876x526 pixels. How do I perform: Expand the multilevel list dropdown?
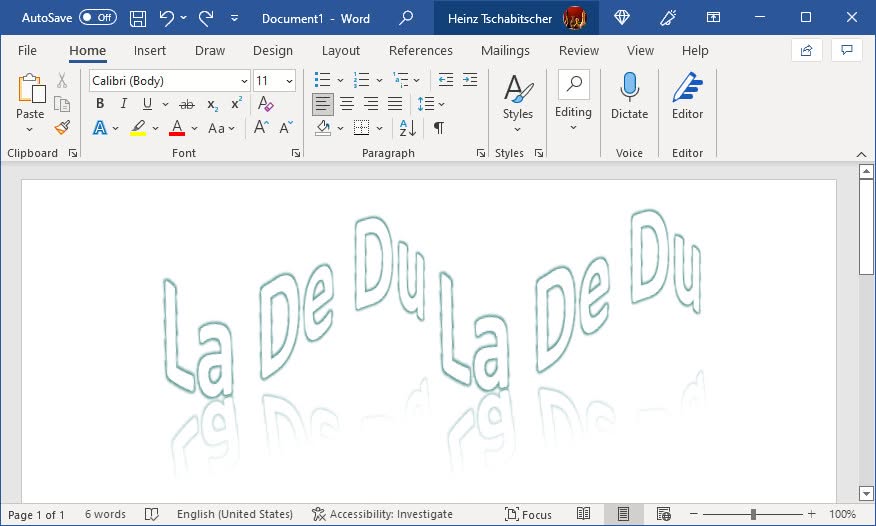point(417,80)
